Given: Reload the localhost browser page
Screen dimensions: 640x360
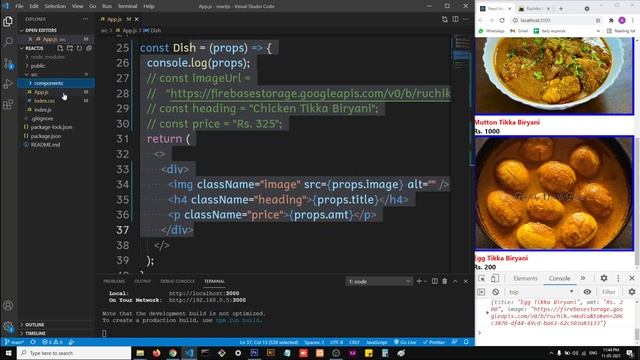Looking at the screenshot, I should click(x=502, y=20).
